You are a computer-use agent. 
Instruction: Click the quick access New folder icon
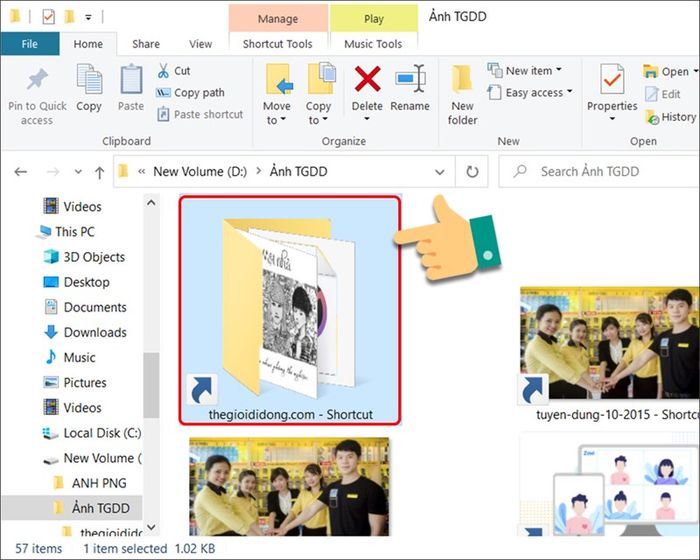click(x=70, y=17)
